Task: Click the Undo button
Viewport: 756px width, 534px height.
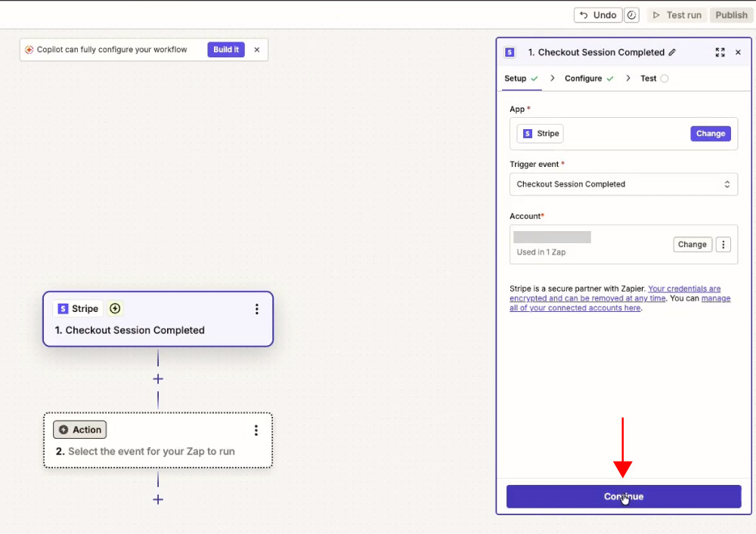Action: click(x=598, y=15)
